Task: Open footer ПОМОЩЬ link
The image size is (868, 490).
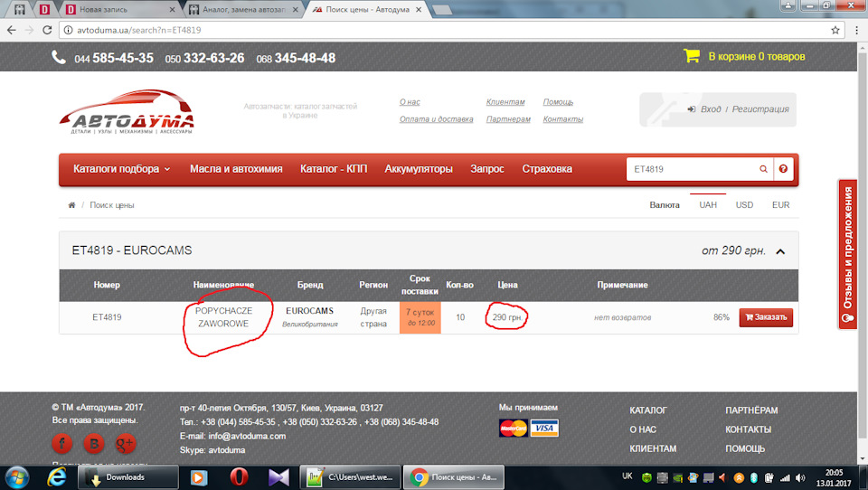Action: tap(745, 448)
